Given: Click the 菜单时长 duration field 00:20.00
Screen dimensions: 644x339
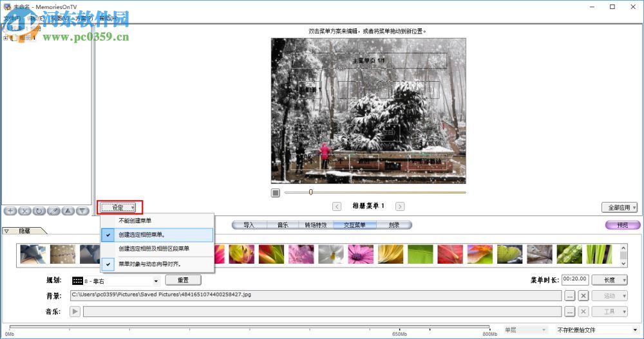Looking at the screenshot, I should point(575,279).
